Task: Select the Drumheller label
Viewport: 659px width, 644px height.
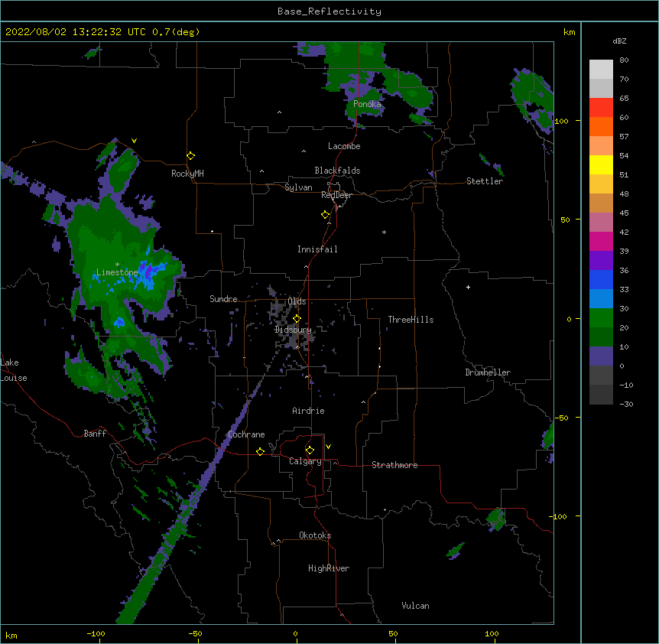Action: 488,372
